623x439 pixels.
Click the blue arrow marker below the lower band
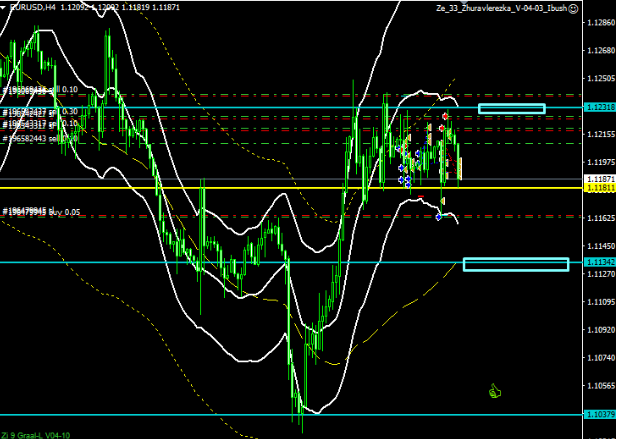[438, 217]
